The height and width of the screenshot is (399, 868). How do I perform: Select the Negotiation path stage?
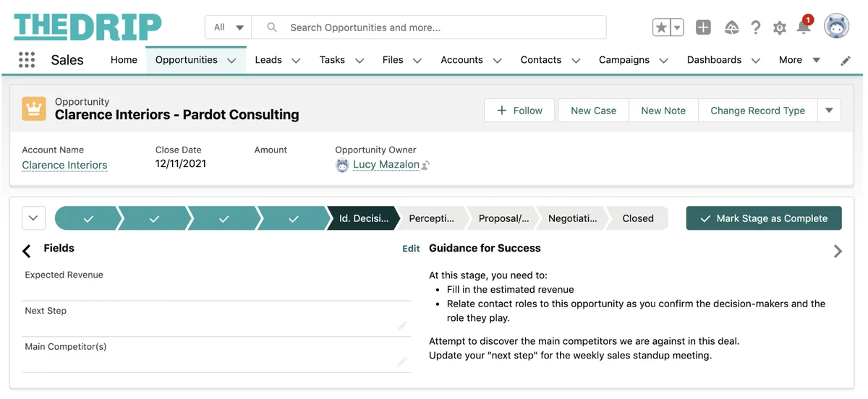tap(573, 218)
